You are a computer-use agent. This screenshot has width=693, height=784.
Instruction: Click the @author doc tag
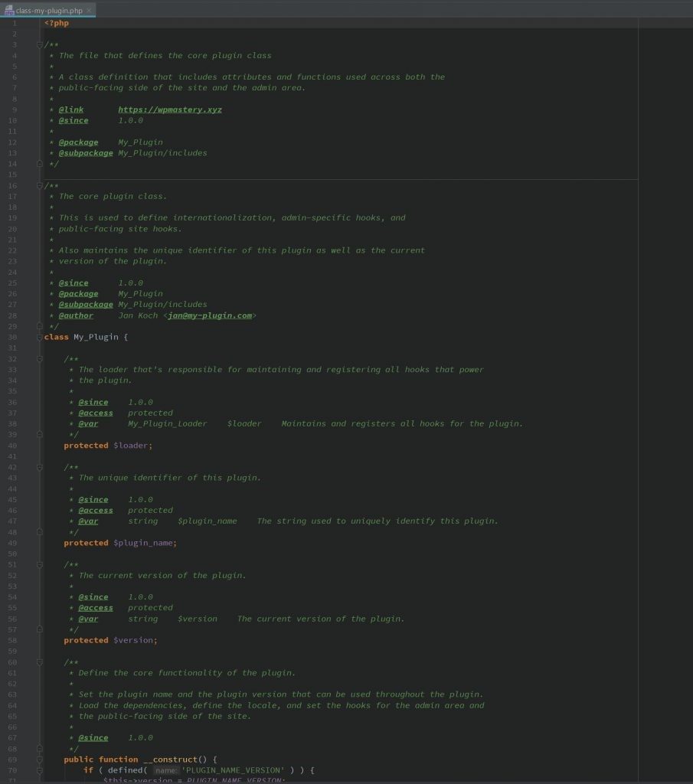pos(76,315)
